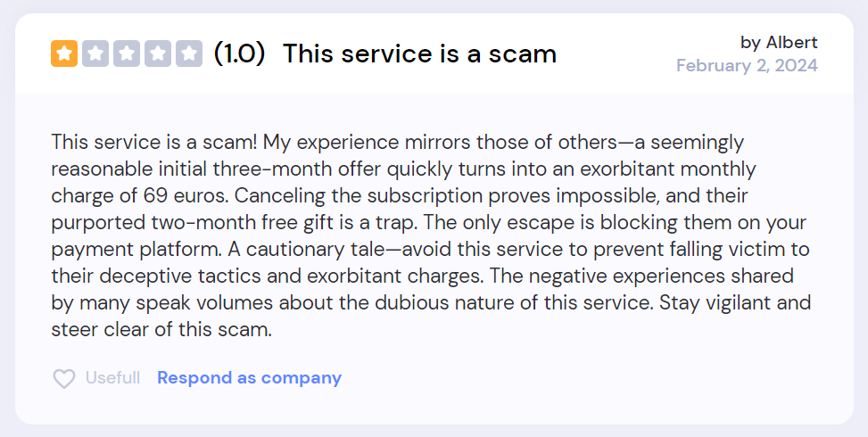The image size is (868, 437).
Task: Click the (1.0) rating score
Action: 240,54
